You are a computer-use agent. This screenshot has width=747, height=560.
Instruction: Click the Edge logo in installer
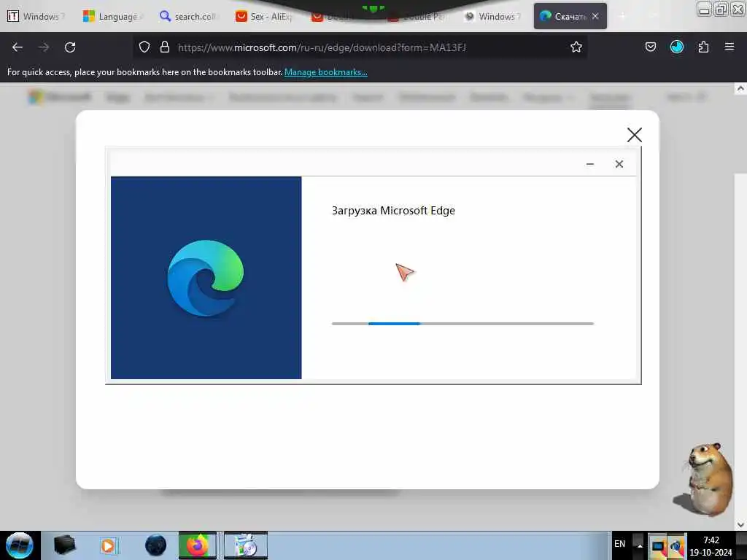pyautogui.click(x=206, y=278)
